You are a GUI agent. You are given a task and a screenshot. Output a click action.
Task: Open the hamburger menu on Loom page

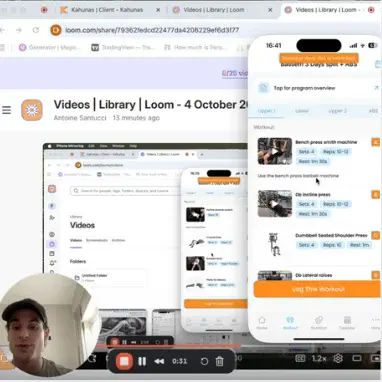click(7, 110)
